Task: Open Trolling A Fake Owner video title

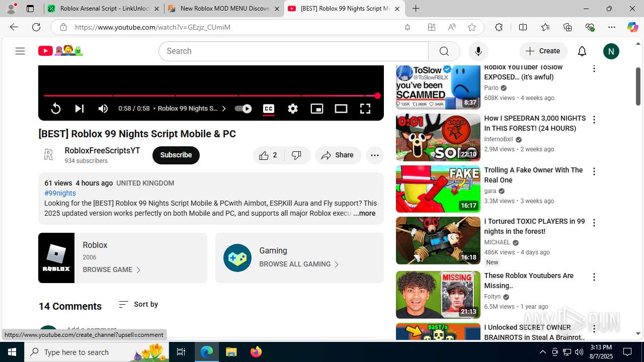Action: point(533,175)
